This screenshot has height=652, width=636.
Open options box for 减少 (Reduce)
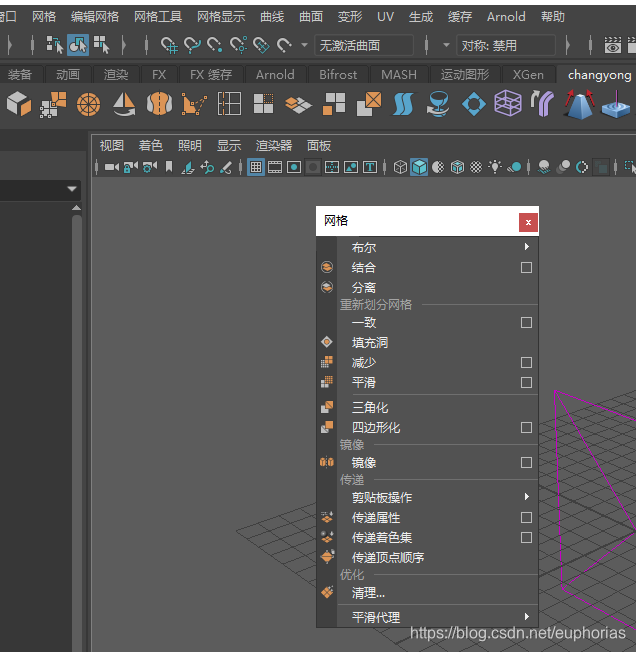coord(526,362)
